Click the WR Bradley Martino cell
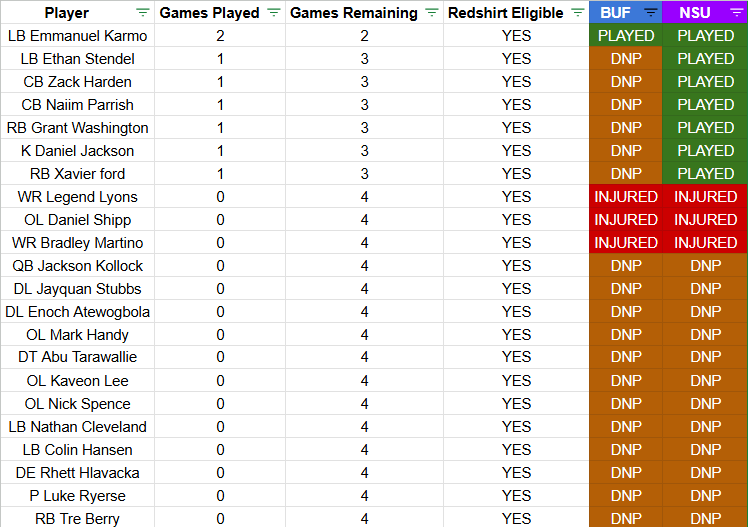Image resolution: width=748 pixels, height=527 pixels. (77, 243)
